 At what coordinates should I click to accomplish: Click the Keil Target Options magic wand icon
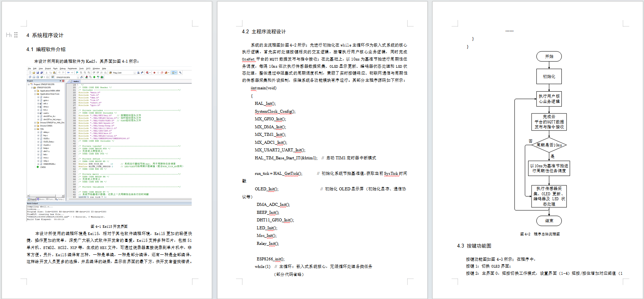click(82, 77)
